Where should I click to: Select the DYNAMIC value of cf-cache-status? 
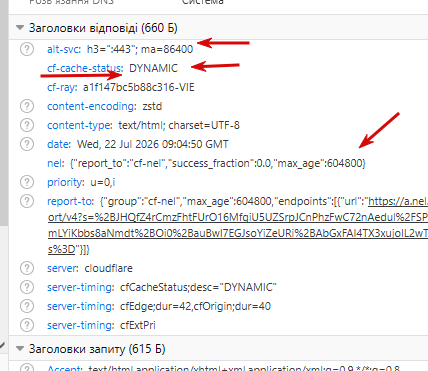tap(153, 68)
